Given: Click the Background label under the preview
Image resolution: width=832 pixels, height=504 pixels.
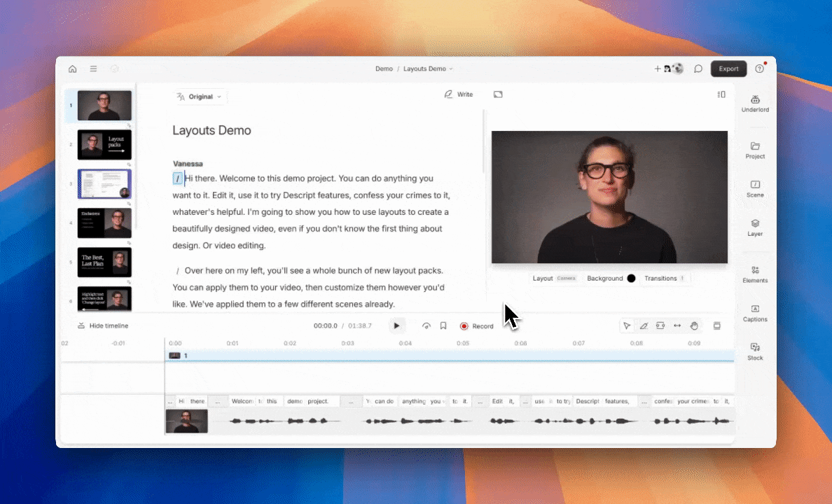Looking at the screenshot, I should point(605,279).
